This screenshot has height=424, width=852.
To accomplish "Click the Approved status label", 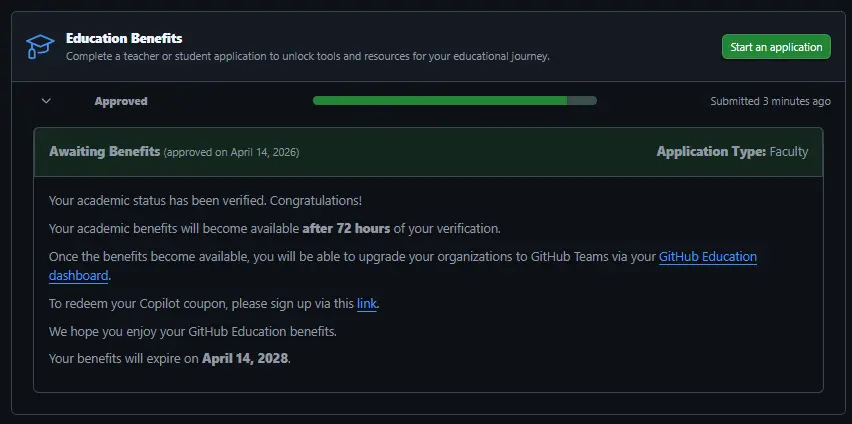I will click(x=121, y=101).
